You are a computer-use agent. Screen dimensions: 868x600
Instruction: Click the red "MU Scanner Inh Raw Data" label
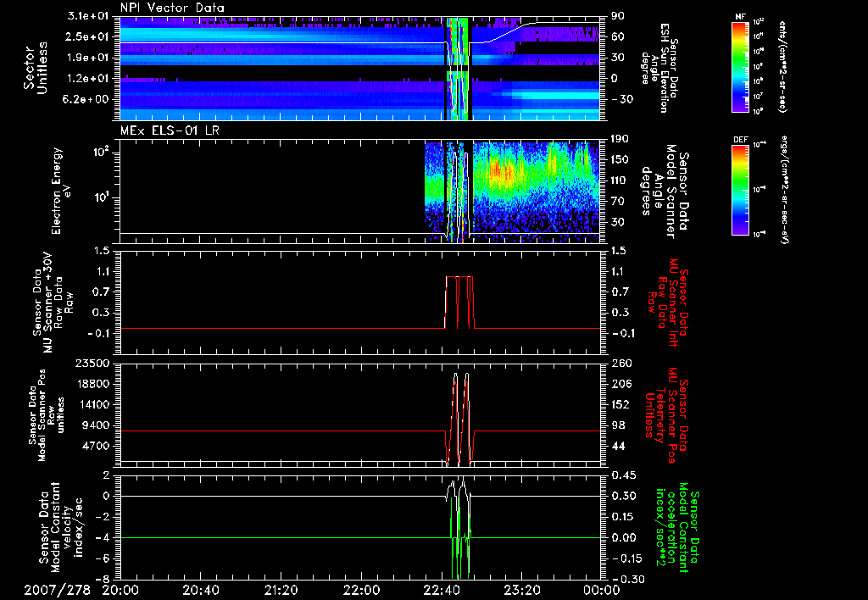click(x=668, y=303)
